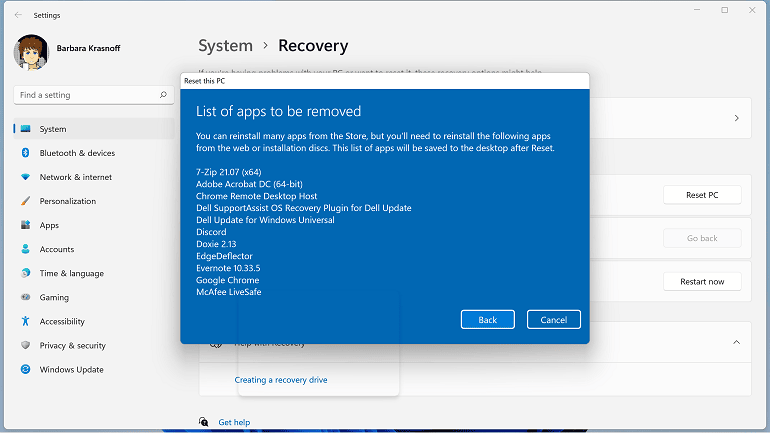
Task: Click the Restart now button
Action: (x=702, y=281)
